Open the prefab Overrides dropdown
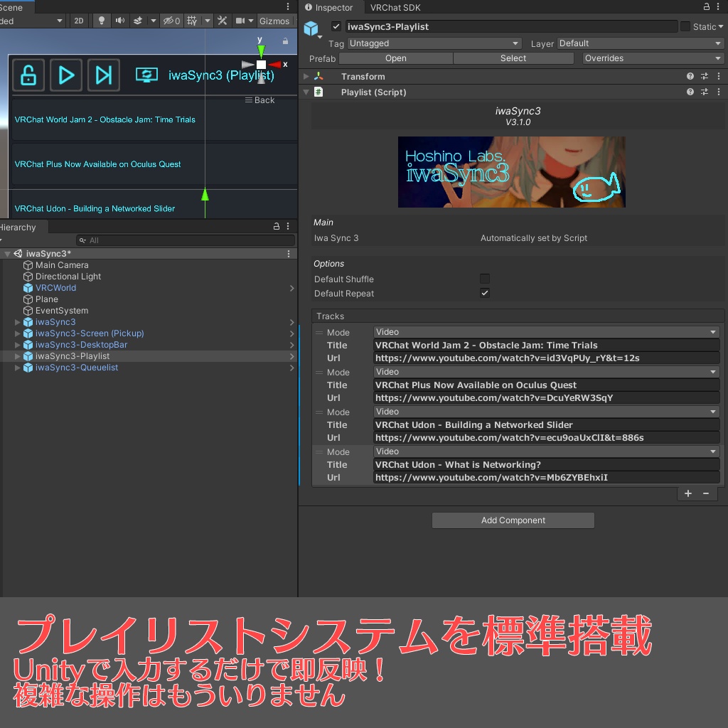 (x=653, y=58)
